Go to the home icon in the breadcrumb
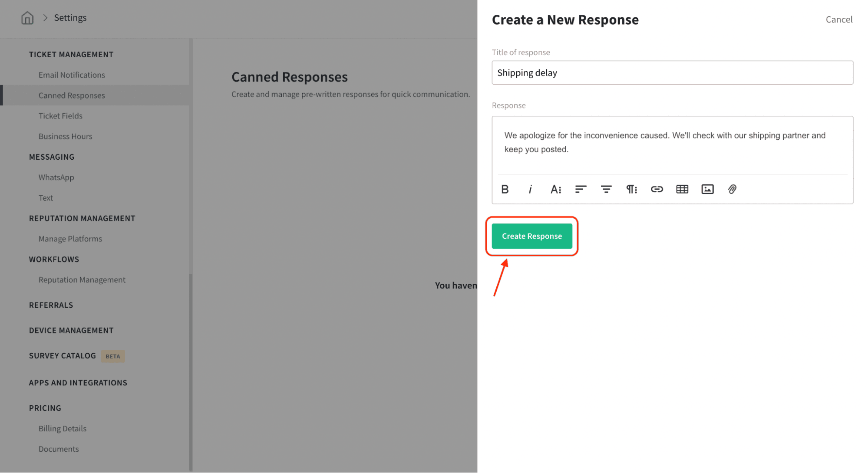 click(x=27, y=18)
